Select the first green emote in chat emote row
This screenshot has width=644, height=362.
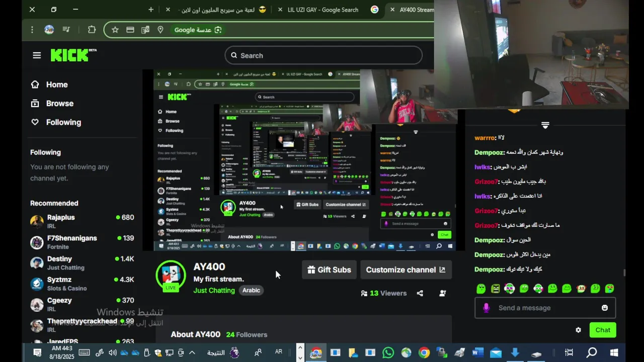click(481, 288)
